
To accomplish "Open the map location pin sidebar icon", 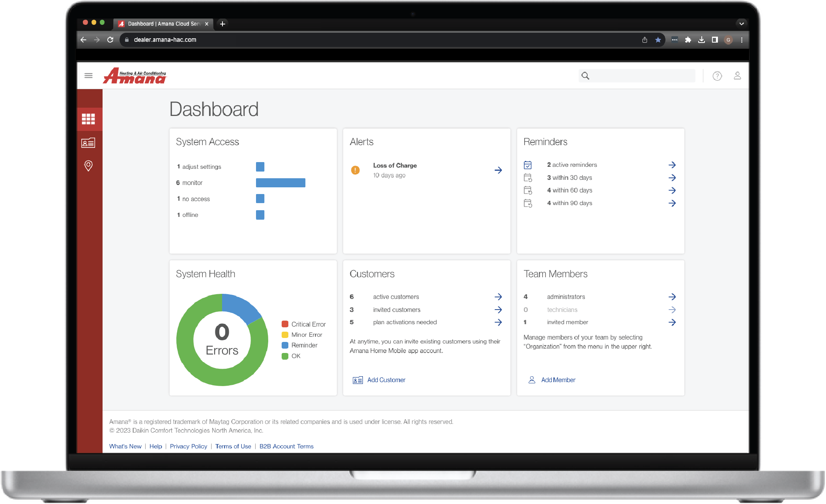I will 88,166.
